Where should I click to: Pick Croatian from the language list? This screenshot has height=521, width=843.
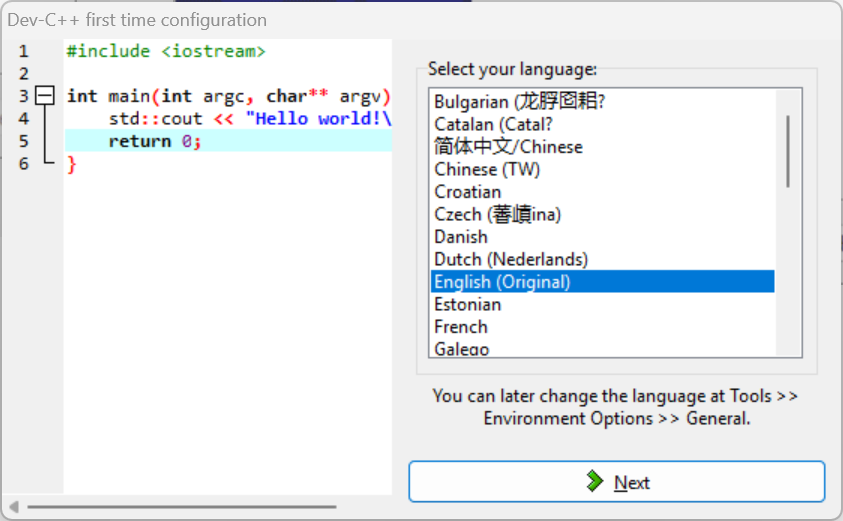(602, 192)
